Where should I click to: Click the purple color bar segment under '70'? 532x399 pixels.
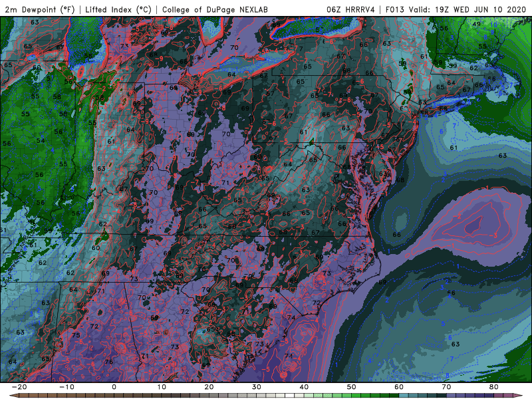[x=452, y=396]
